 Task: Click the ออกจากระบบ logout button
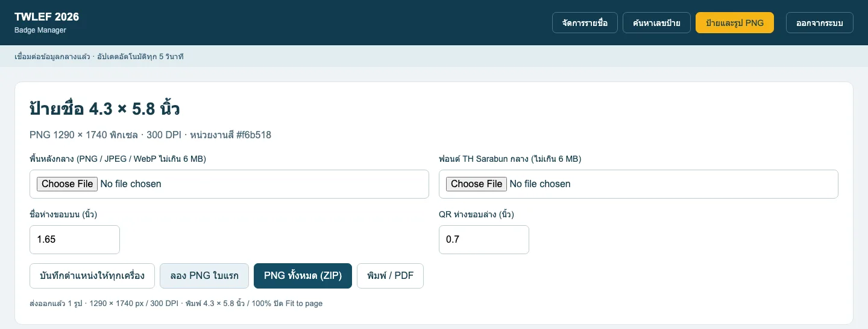click(x=819, y=23)
